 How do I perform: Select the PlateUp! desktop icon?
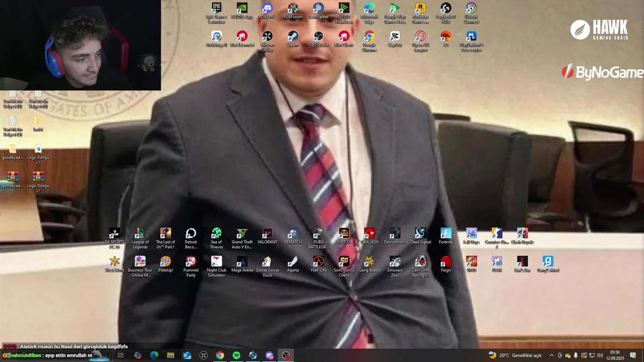166,264
